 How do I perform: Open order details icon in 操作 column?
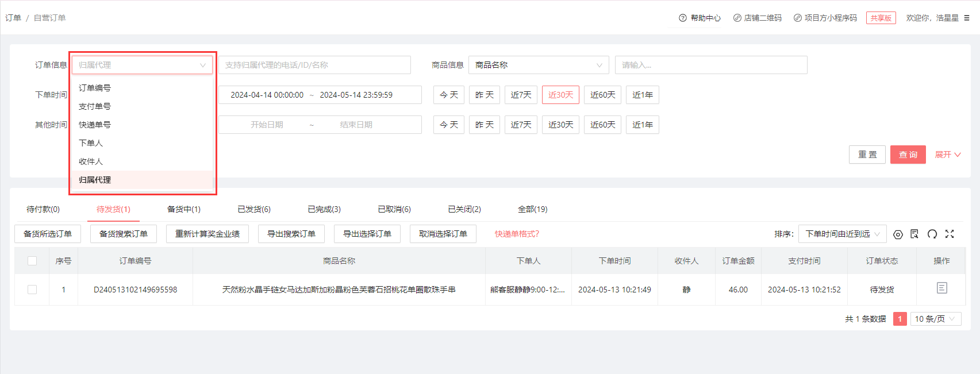941,288
